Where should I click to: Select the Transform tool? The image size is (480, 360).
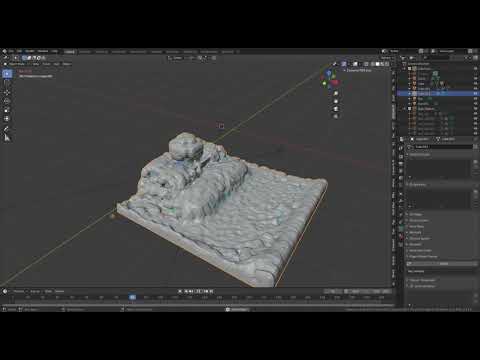pyautogui.click(x=7, y=119)
